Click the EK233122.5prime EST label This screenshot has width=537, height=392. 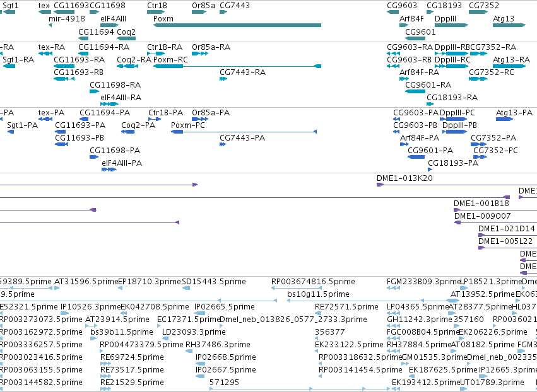pyautogui.click(x=349, y=345)
